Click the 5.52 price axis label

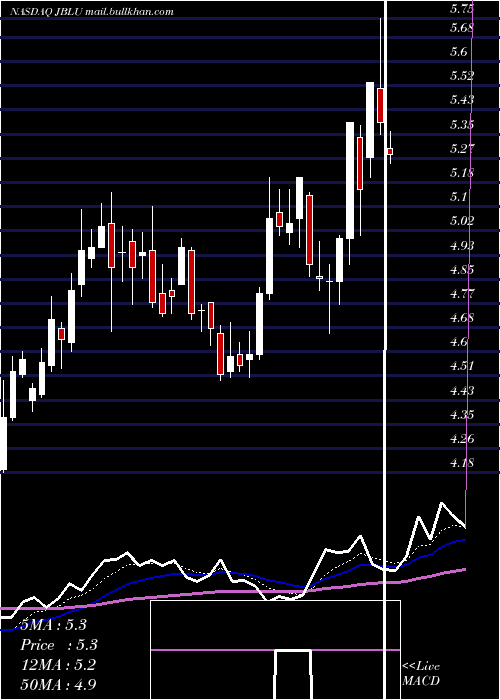(x=462, y=75)
